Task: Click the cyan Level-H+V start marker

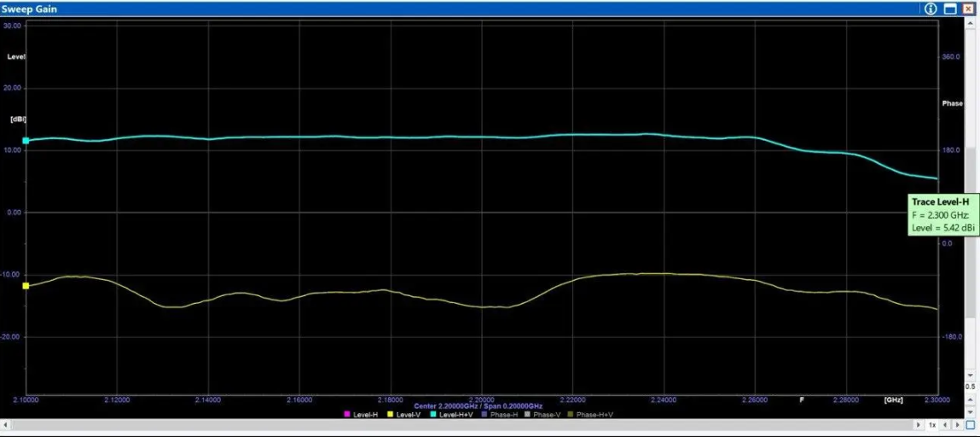Action: (26, 140)
